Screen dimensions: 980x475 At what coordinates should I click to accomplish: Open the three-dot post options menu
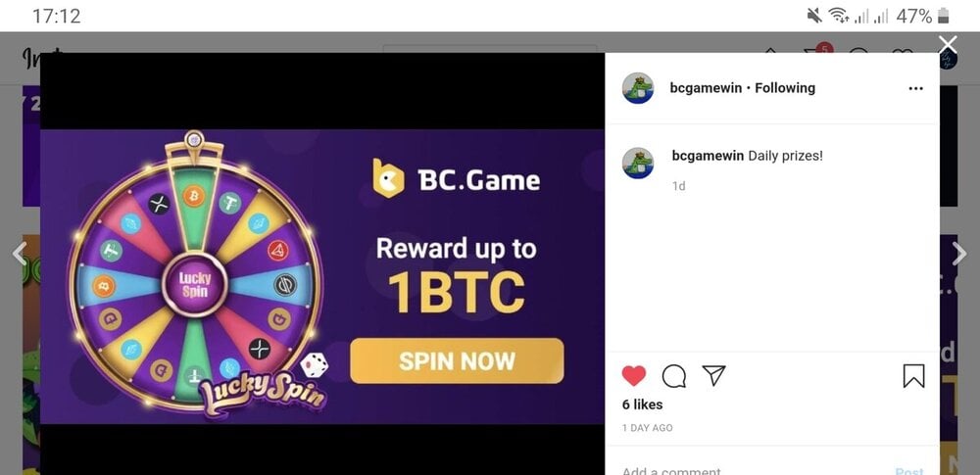coord(915,89)
